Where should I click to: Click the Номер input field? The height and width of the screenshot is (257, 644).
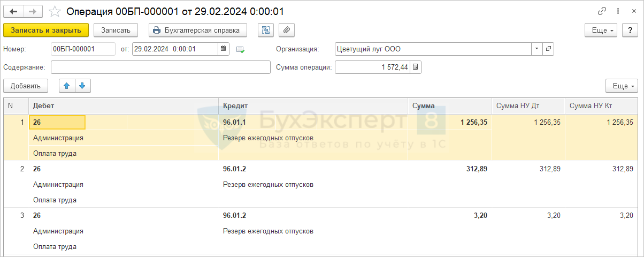(x=83, y=49)
